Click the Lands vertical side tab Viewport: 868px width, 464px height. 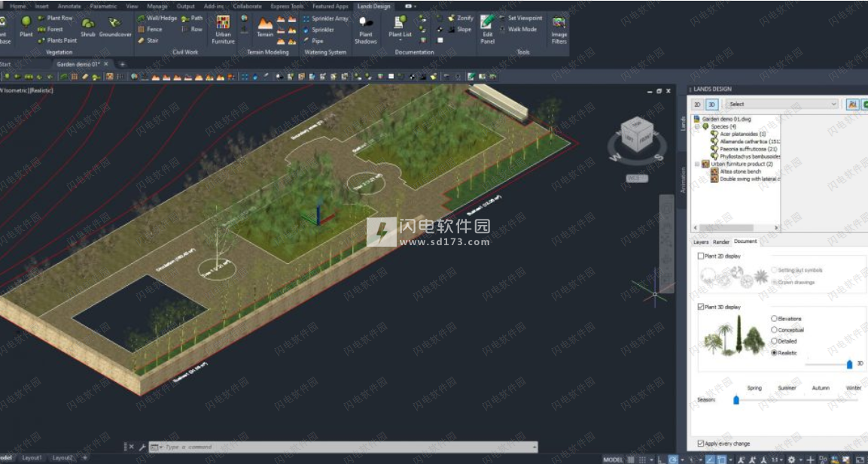[683, 123]
